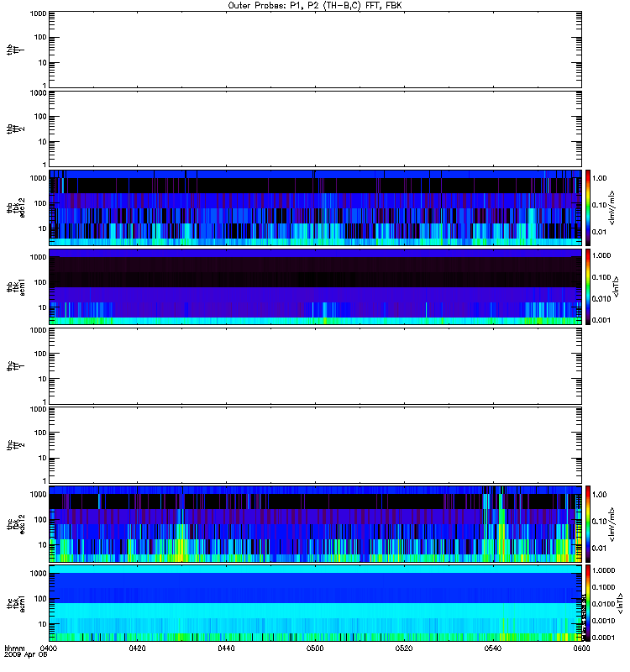
Task: Click the 1000 tick label of thc fbk scm1 panel
Action: (x=39, y=574)
